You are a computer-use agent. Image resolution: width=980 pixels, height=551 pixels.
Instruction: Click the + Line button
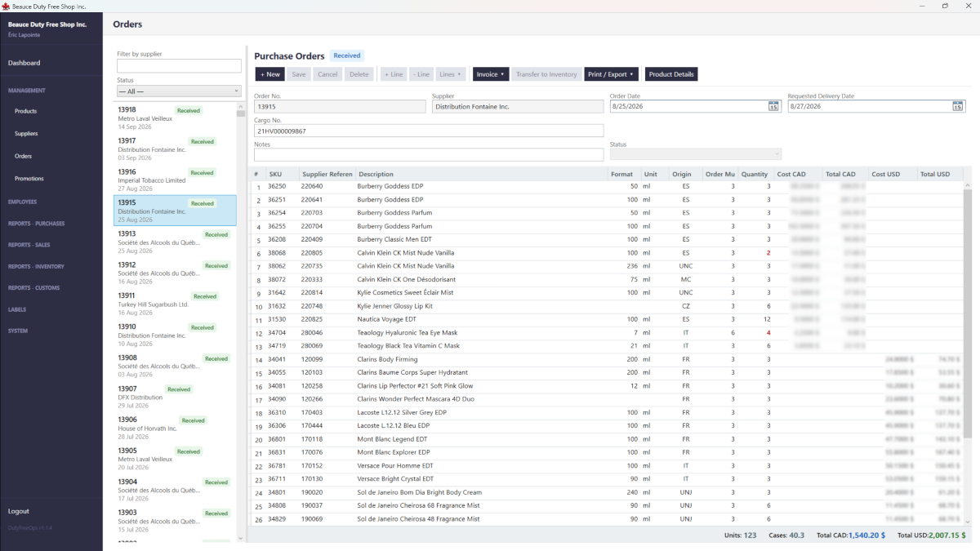pos(394,74)
